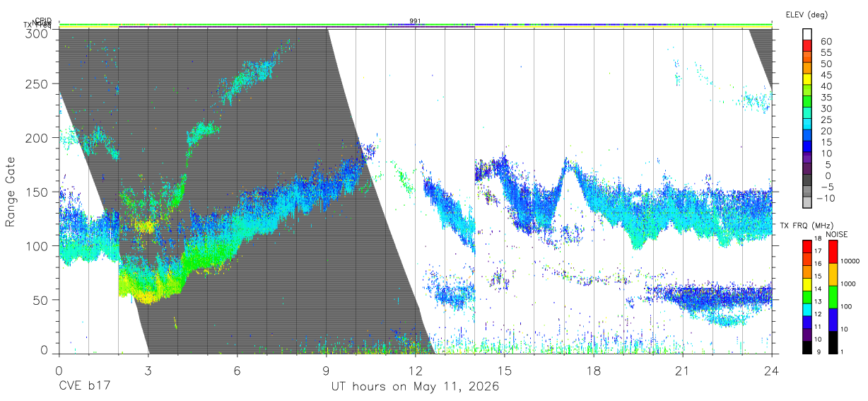Viewport: 868px width, 401px height.
Task: Click the 'ELEV (deg)' colorbar title
Action: [x=807, y=15]
